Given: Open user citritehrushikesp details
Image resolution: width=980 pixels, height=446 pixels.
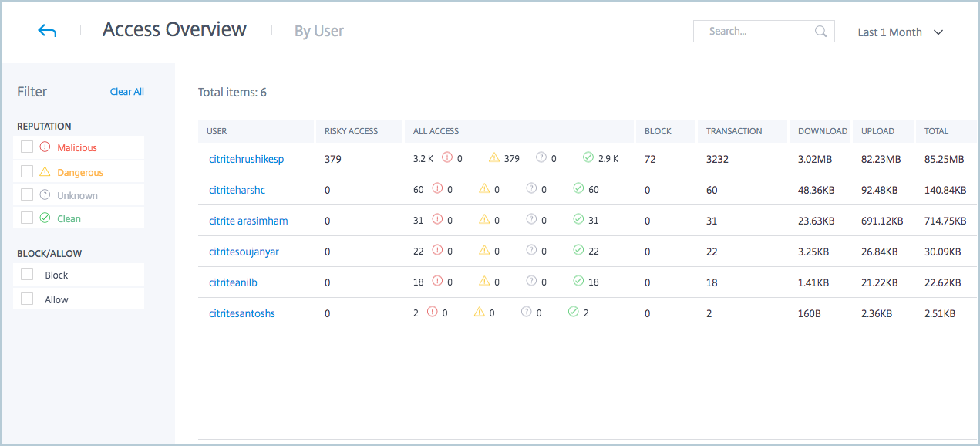Looking at the screenshot, I should (246, 159).
